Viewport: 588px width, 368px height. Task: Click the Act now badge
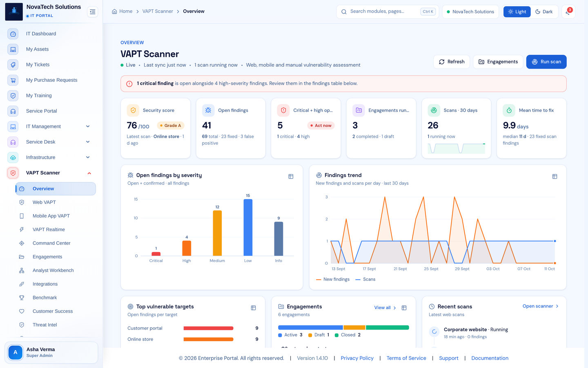click(x=321, y=126)
